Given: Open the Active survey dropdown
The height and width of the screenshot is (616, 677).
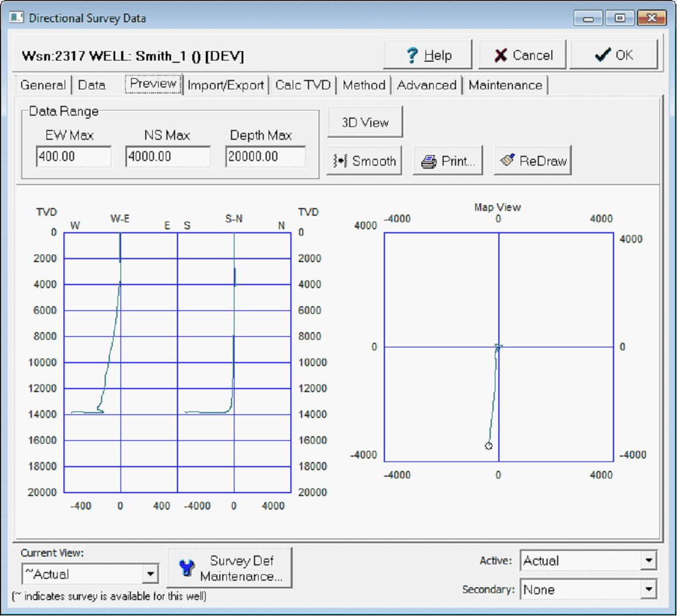Looking at the screenshot, I should click(x=648, y=561).
